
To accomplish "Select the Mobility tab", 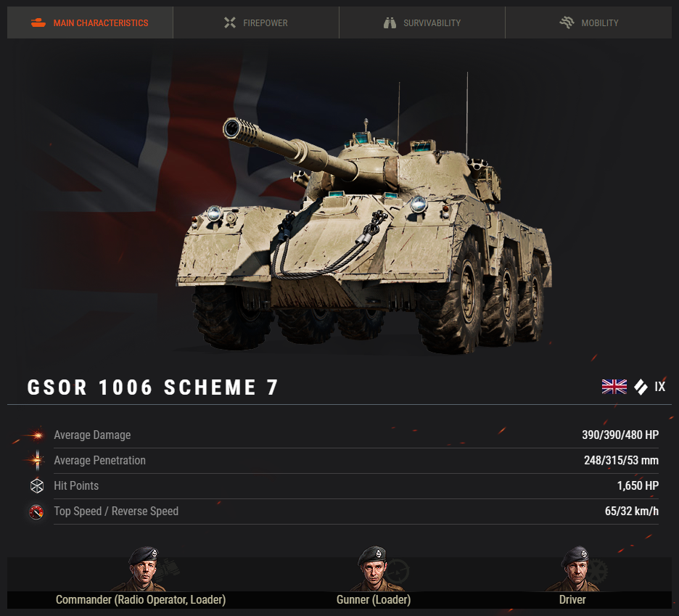I will pos(588,22).
